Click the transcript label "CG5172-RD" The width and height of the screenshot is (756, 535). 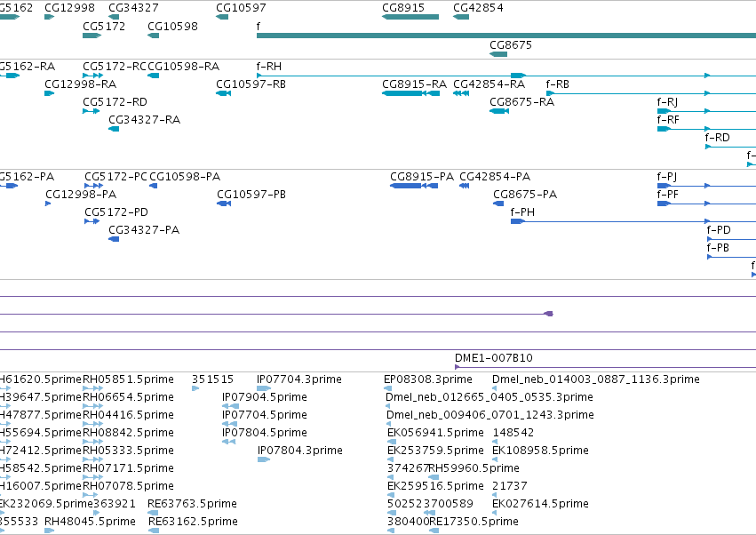coord(115,102)
